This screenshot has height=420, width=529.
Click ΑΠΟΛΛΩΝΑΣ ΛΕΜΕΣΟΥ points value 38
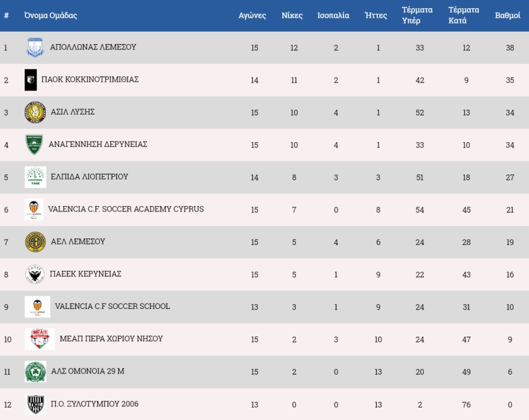(x=510, y=48)
